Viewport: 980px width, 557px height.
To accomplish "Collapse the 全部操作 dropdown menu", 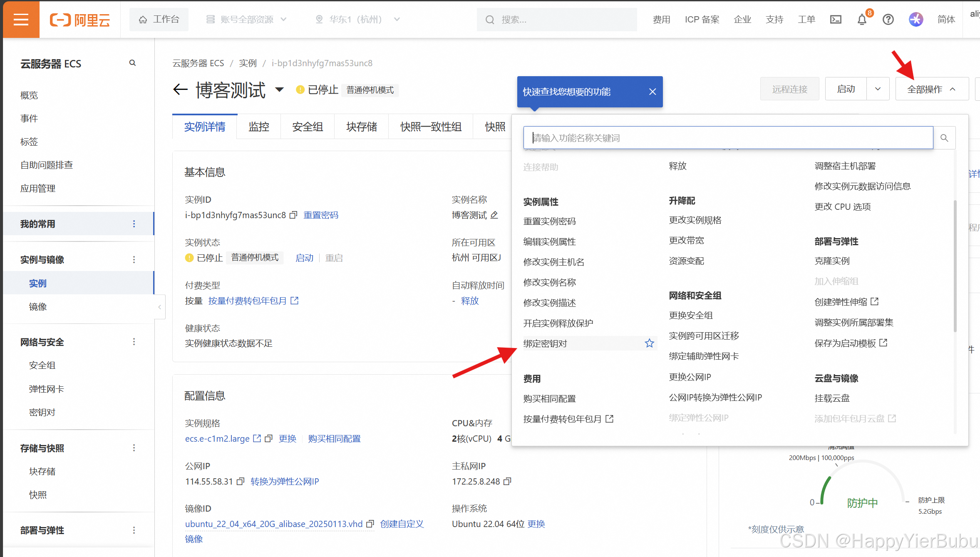I will pos(931,89).
